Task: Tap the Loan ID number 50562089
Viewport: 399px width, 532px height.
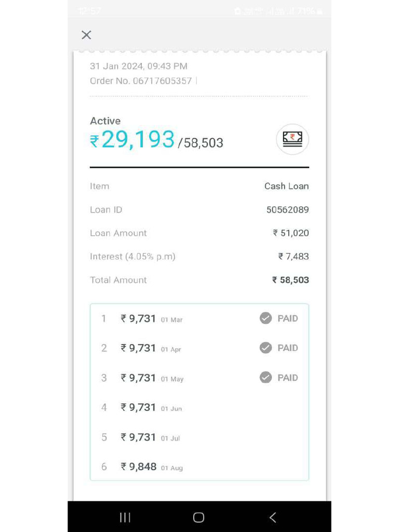Action: point(287,210)
